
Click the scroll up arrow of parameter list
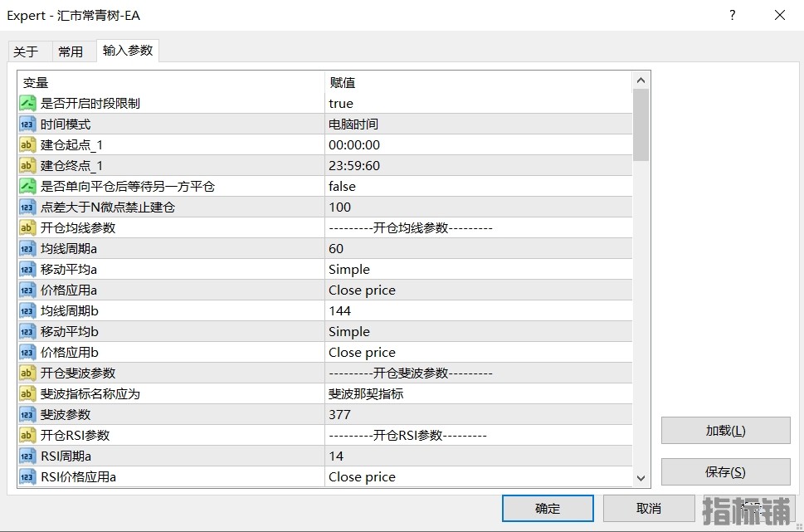(641, 80)
